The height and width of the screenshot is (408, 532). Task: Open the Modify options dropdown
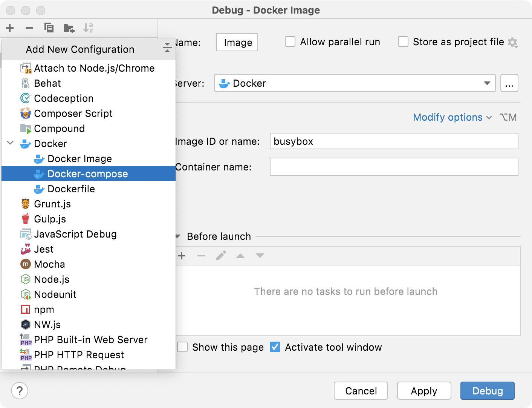pos(453,117)
